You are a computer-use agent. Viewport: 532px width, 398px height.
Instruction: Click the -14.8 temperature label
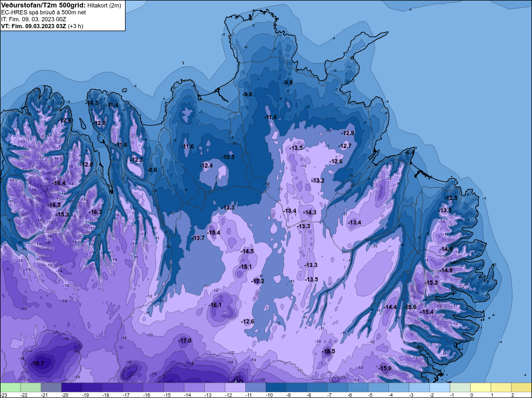pos(446,270)
